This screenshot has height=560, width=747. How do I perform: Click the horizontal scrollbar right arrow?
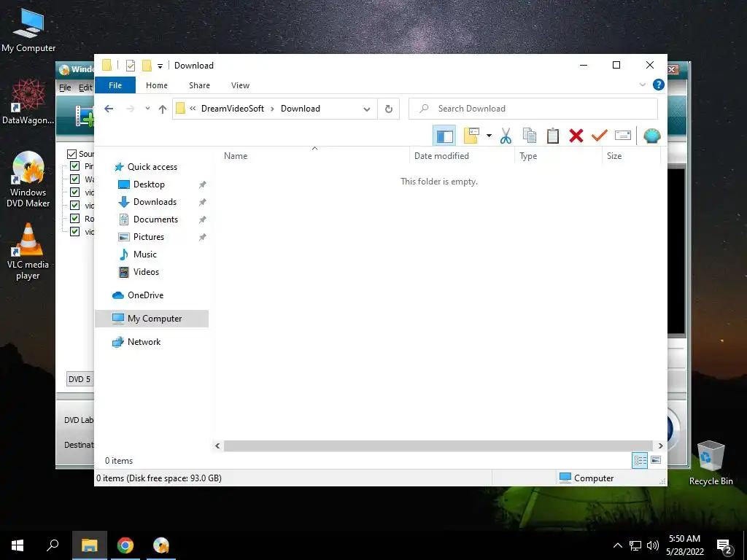coord(660,446)
